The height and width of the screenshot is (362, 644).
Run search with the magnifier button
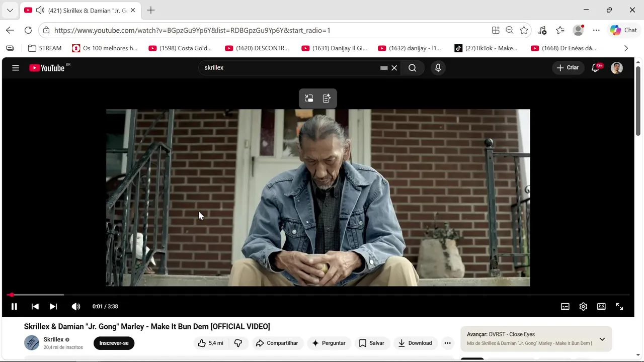point(413,68)
